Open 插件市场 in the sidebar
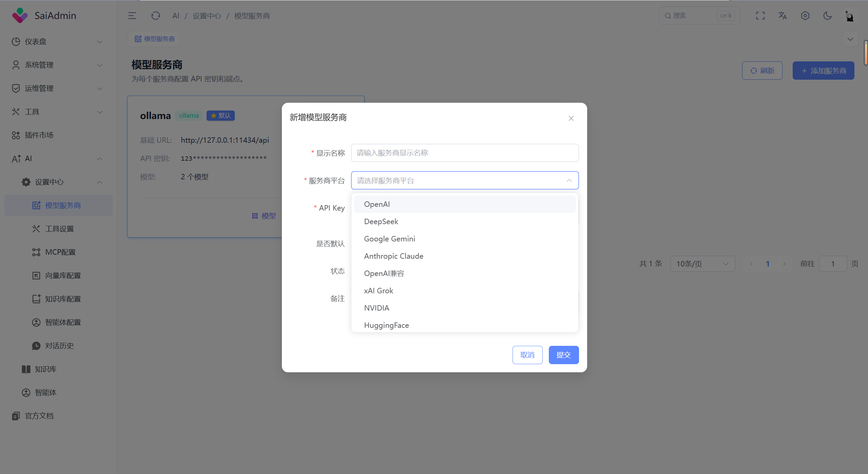 39,135
